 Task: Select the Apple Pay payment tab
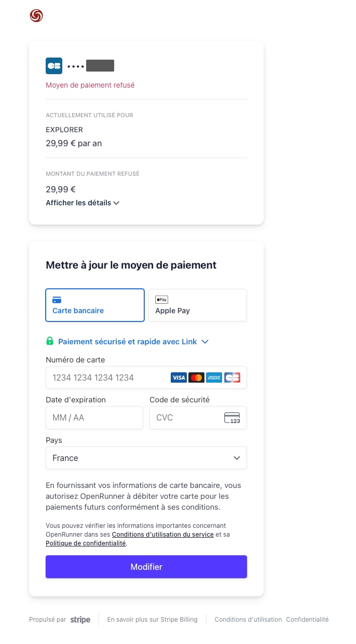[198, 305]
